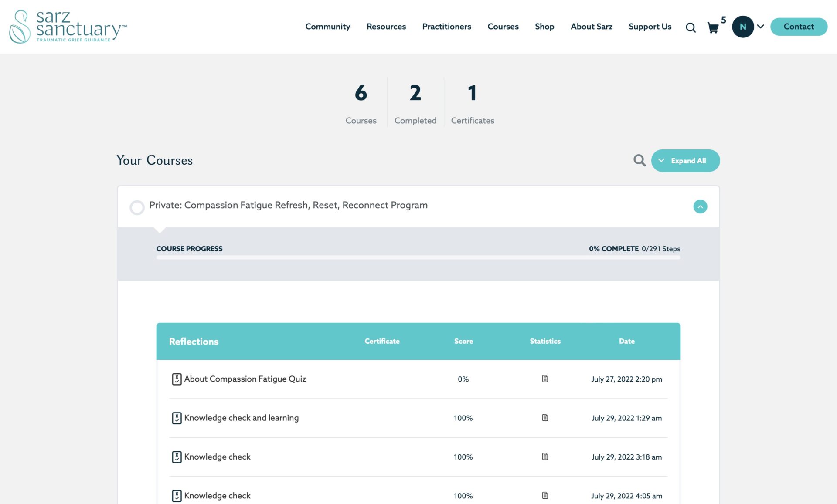
Task: Open Private: Compassion Fatigue course title
Action: pos(288,205)
